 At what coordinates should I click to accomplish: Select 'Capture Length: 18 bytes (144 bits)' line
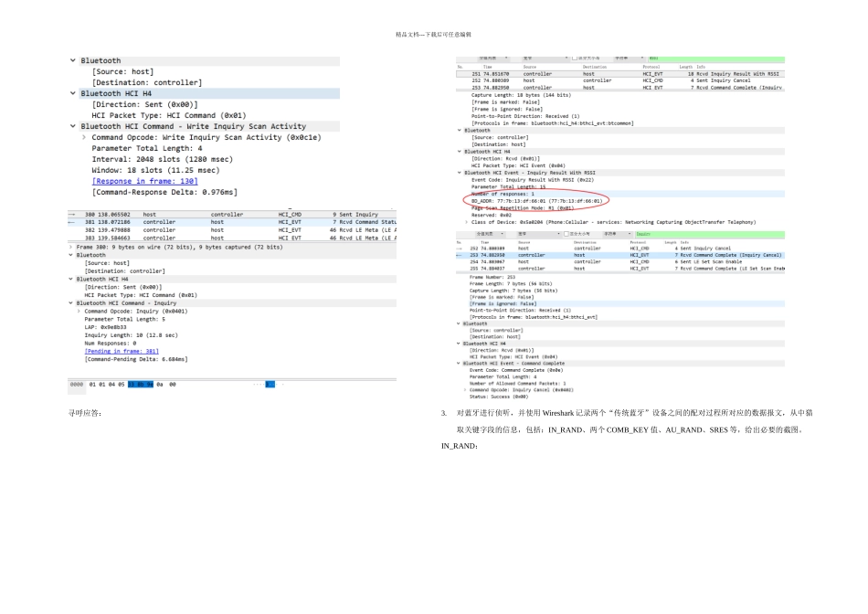tap(521, 95)
